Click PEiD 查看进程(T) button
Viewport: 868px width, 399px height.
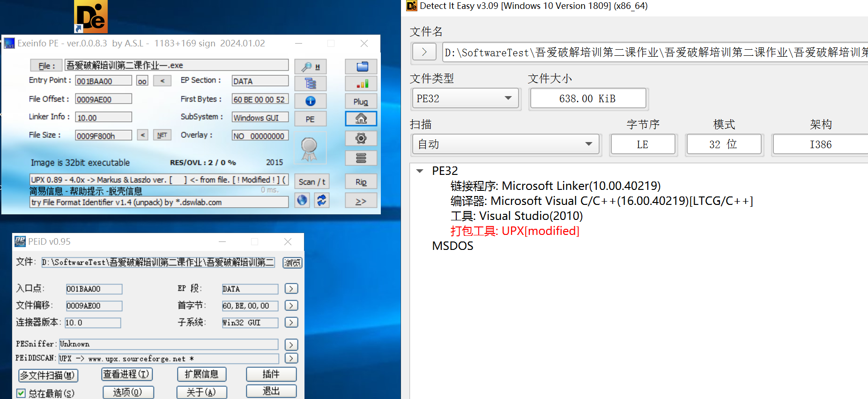pos(127,374)
